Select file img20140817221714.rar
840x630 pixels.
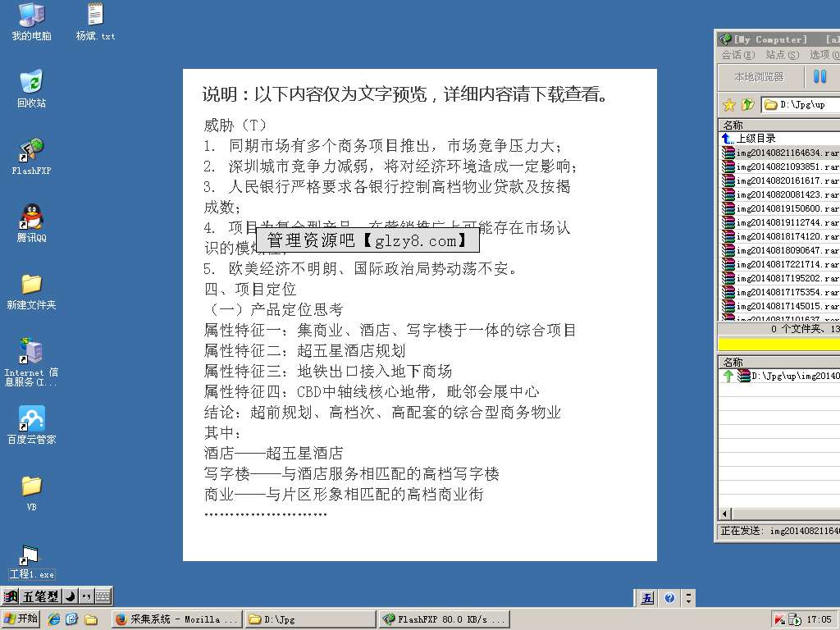pos(780,264)
